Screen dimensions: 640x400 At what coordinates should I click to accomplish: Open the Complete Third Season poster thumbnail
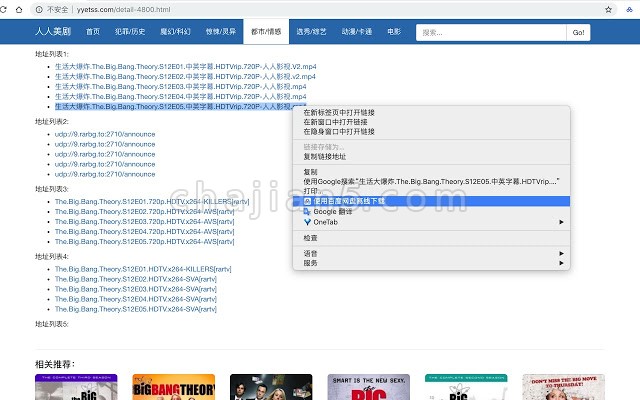point(76,387)
